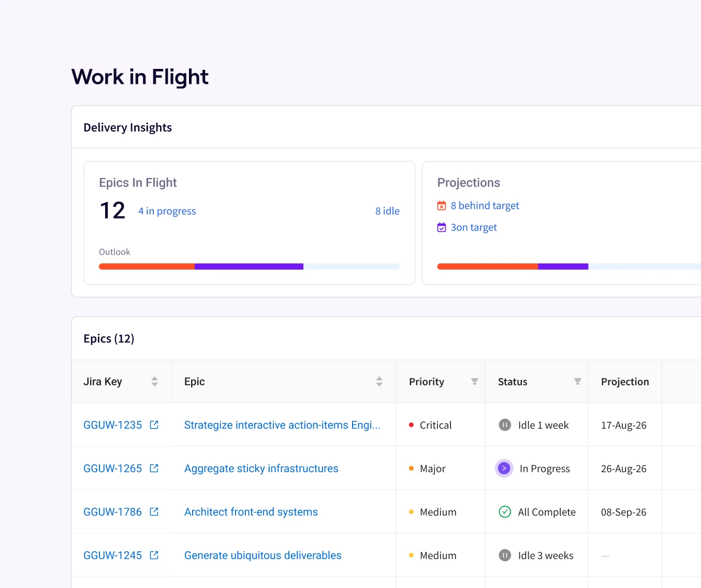The width and height of the screenshot is (701, 588).
Task: Open the '8 idle' link
Action: point(387,211)
